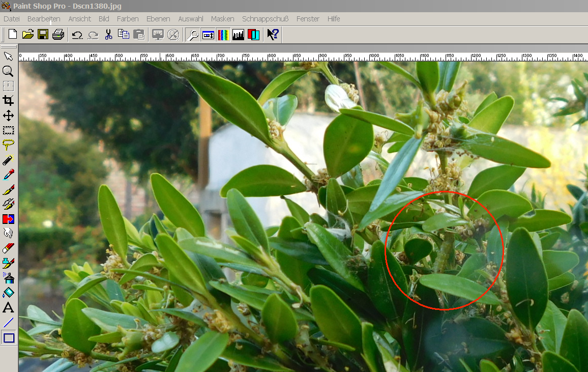Paste from clipboard with the Paste icon
588x372 pixels.
pos(139,35)
